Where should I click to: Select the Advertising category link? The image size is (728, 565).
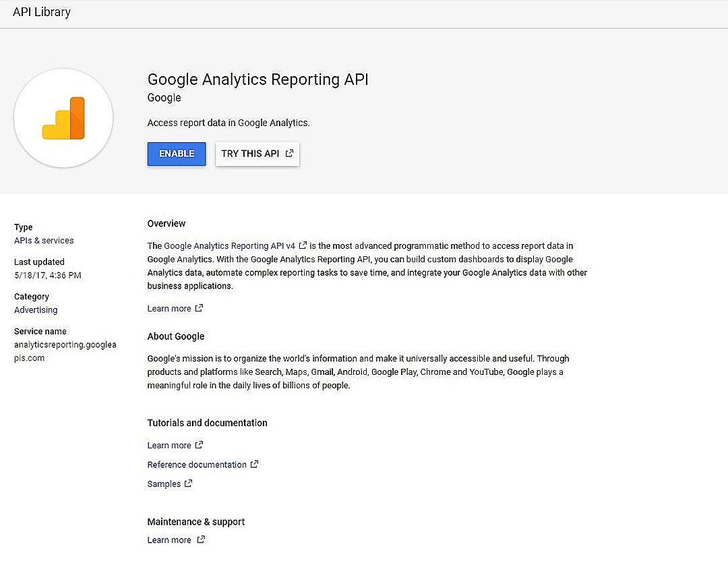point(36,310)
